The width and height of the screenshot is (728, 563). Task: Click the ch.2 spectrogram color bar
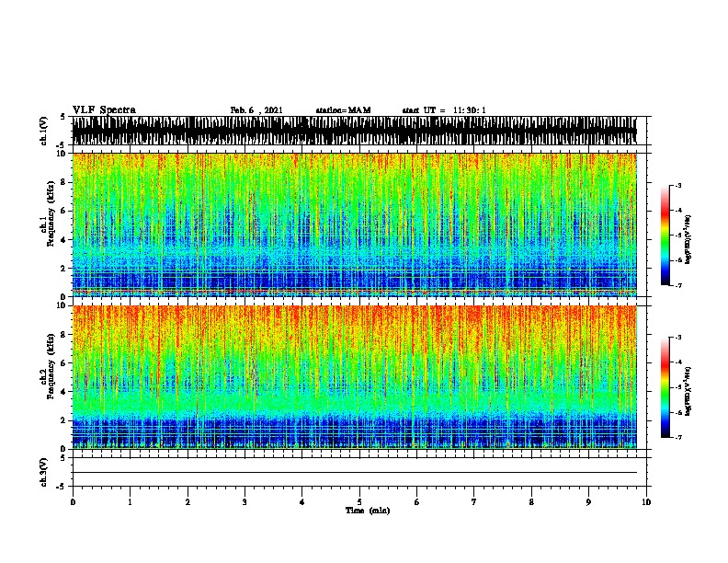click(x=665, y=387)
